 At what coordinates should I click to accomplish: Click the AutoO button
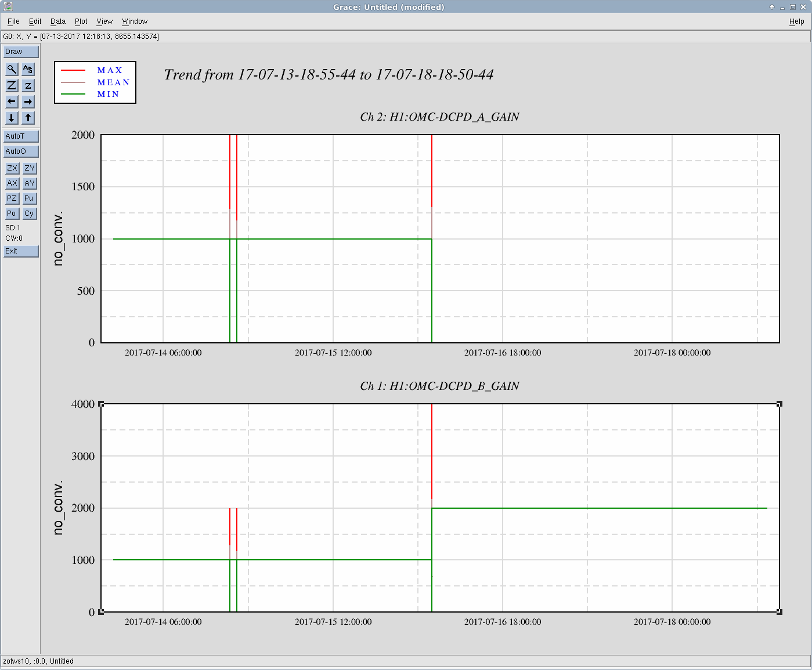21,151
